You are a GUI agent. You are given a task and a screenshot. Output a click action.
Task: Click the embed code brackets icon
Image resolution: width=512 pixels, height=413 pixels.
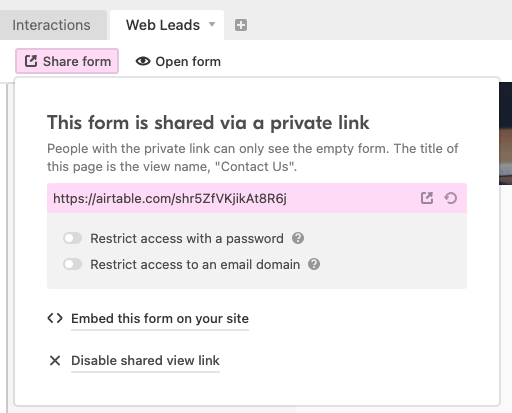pyautogui.click(x=55, y=318)
